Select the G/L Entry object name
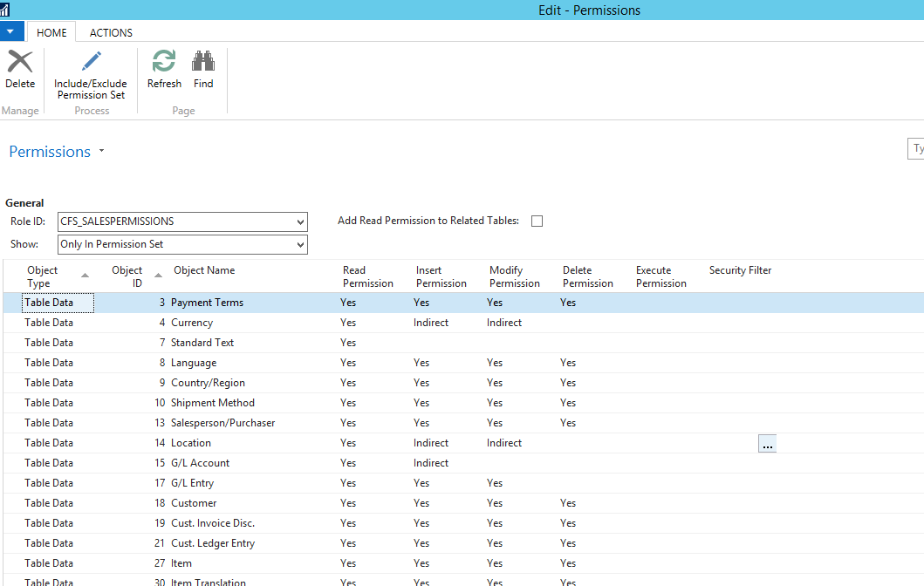The image size is (924, 586). 192,483
